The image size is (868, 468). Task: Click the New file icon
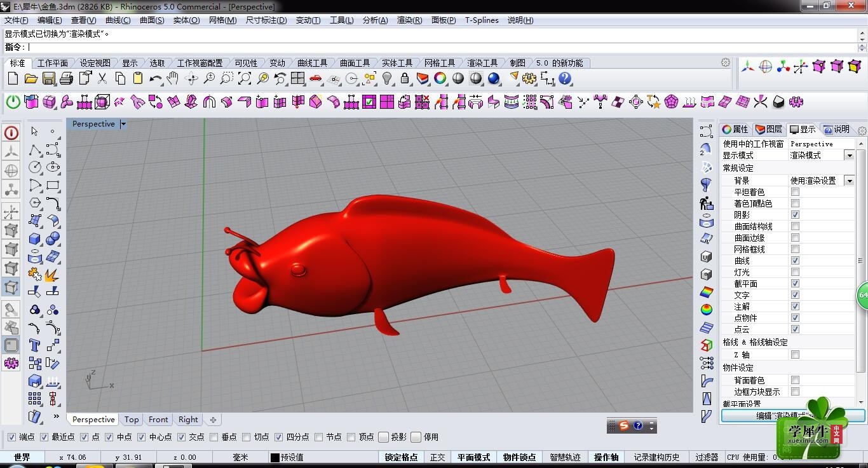click(x=13, y=79)
